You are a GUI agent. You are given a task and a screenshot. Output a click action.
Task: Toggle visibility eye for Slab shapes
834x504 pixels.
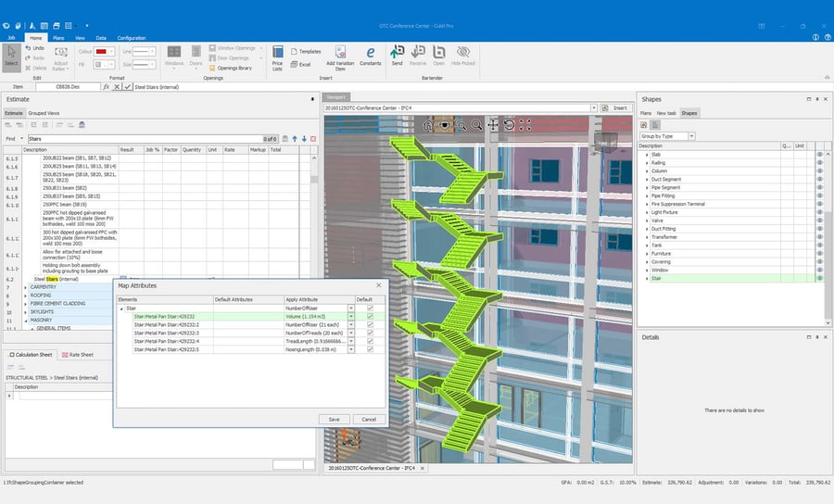820,155
